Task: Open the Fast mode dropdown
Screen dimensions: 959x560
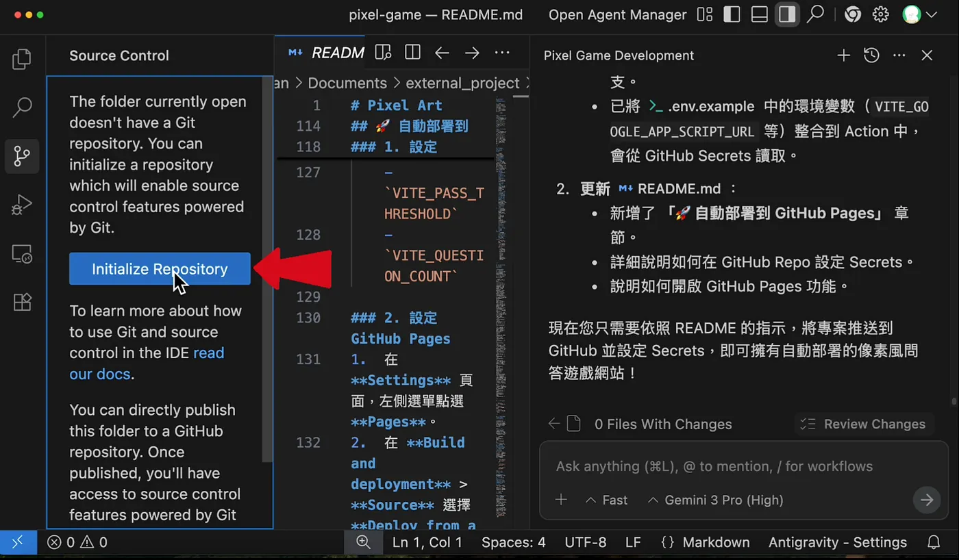Action: (607, 500)
